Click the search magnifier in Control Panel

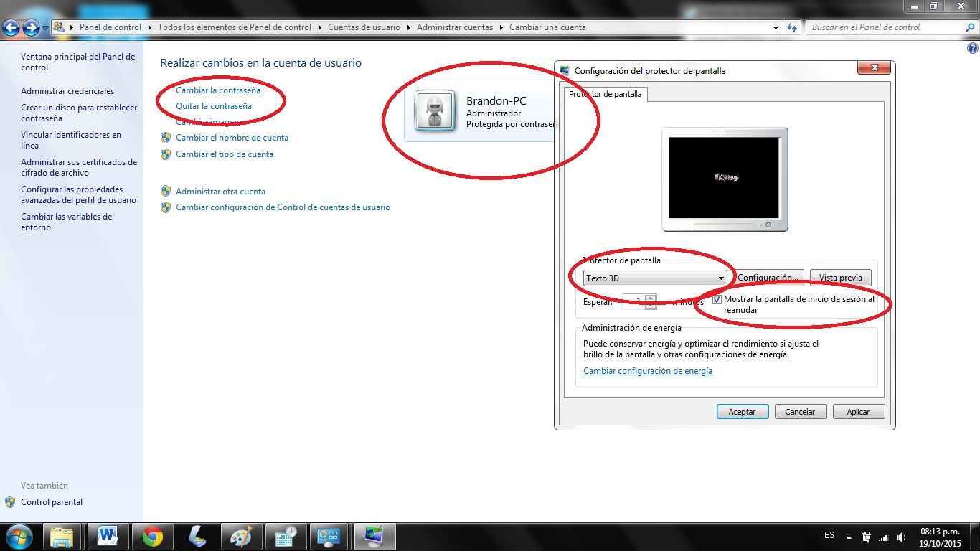971,27
